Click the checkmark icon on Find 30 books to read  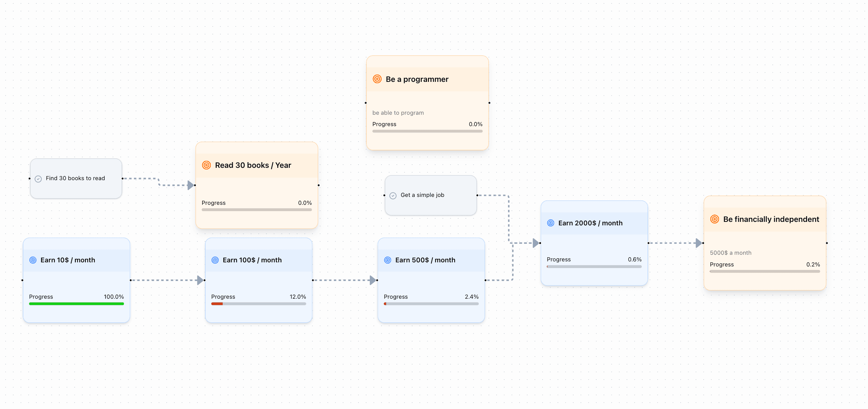(x=38, y=178)
